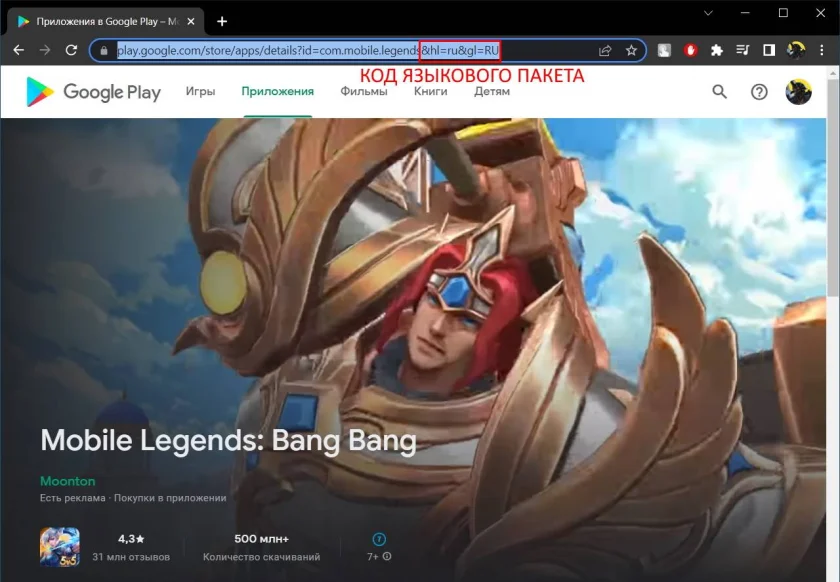Share this page via address bar icon
Image resolution: width=840 pixels, height=582 pixels.
pos(605,50)
